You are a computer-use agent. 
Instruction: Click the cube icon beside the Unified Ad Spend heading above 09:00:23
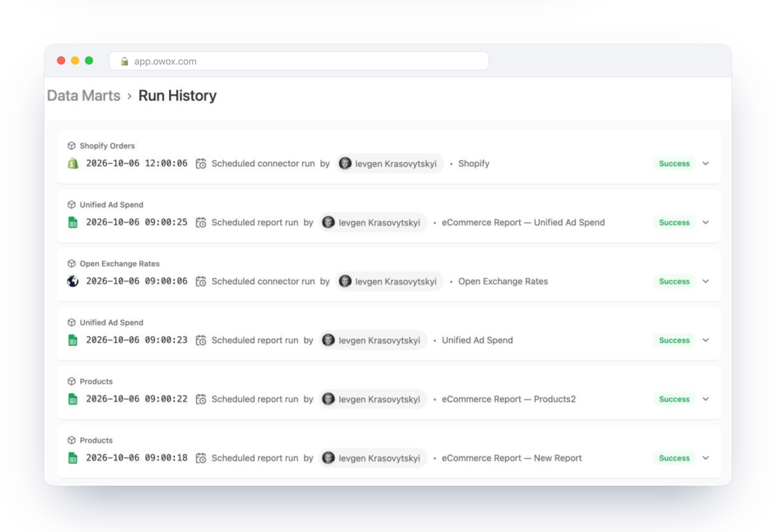pyautogui.click(x=71, y=322)
